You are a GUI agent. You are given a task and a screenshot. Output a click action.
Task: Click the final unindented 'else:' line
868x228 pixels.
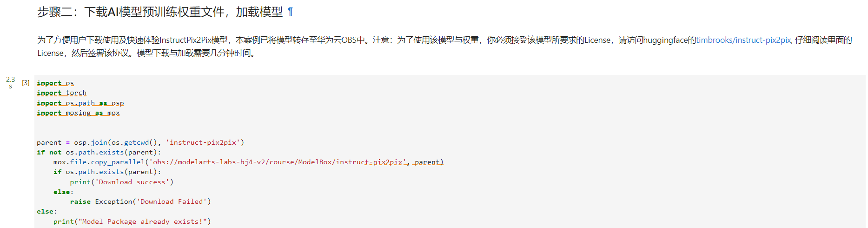point(46,212)
